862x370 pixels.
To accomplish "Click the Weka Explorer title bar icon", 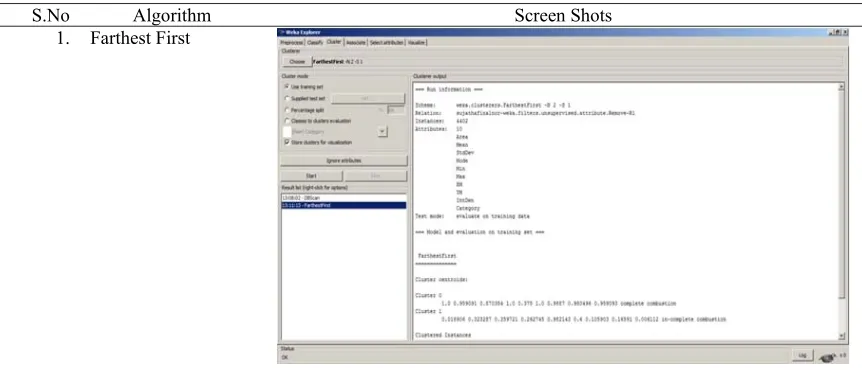I will (281, 32).
